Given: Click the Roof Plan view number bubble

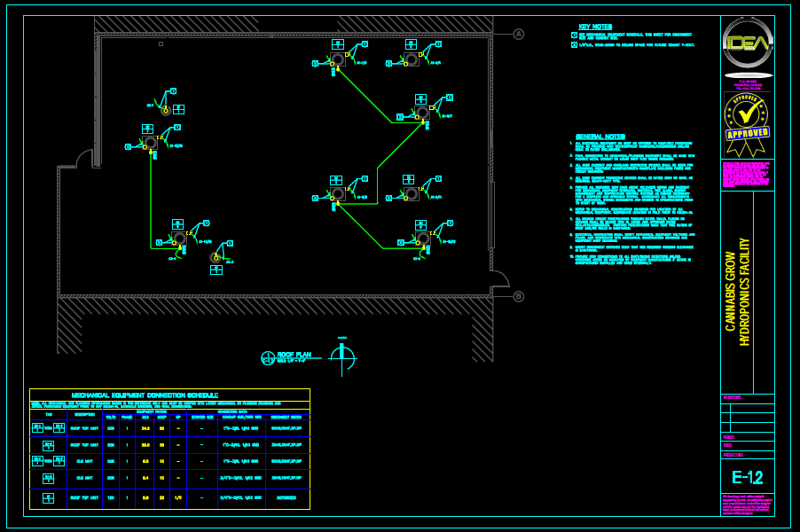Looking at the screenshot, I should (x=268, y=358).
